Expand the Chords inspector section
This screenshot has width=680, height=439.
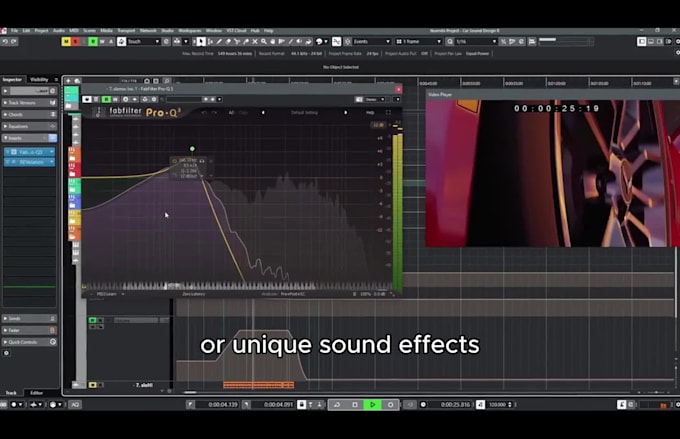coord(29,115)
